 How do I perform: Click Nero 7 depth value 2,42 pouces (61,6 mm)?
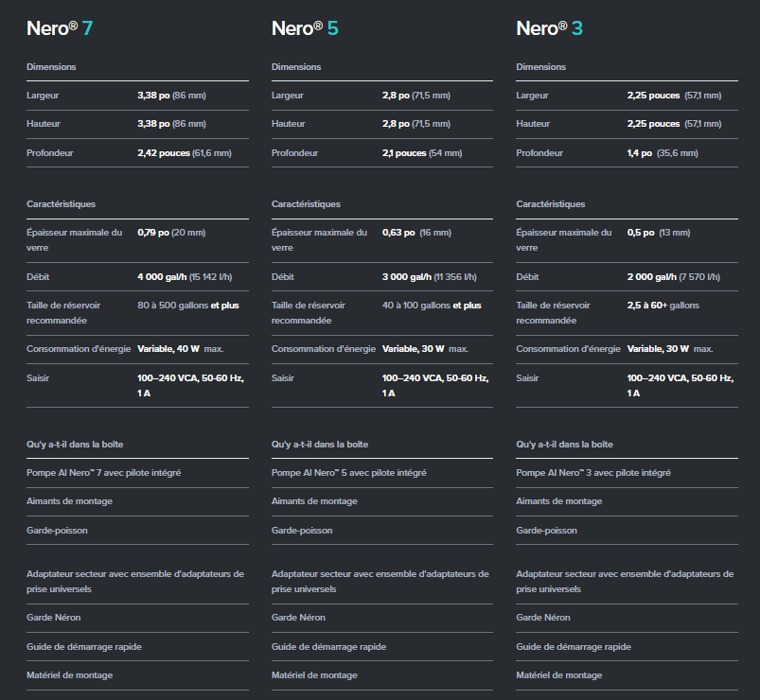185,153
